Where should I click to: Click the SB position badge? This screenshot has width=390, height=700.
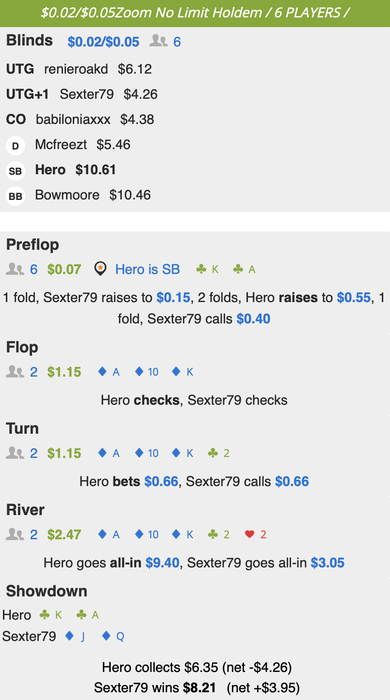pyautogui.click(x=15, y=171)
